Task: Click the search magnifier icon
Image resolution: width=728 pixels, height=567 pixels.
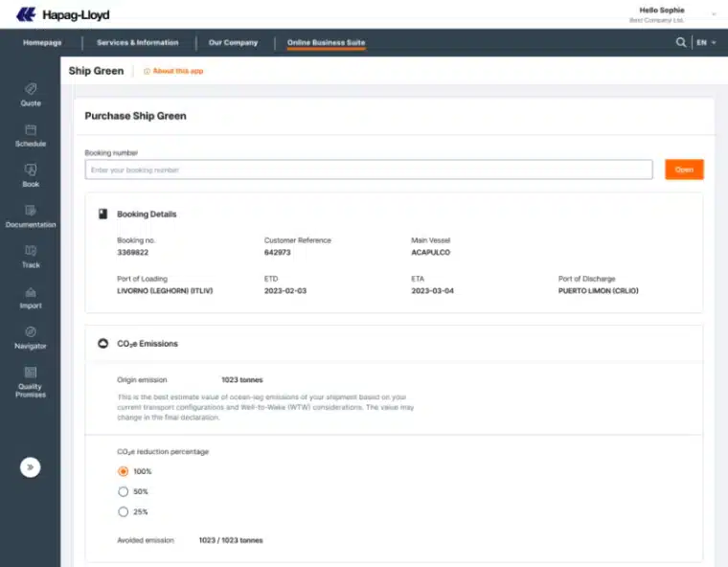Action: tap(681, 42)
